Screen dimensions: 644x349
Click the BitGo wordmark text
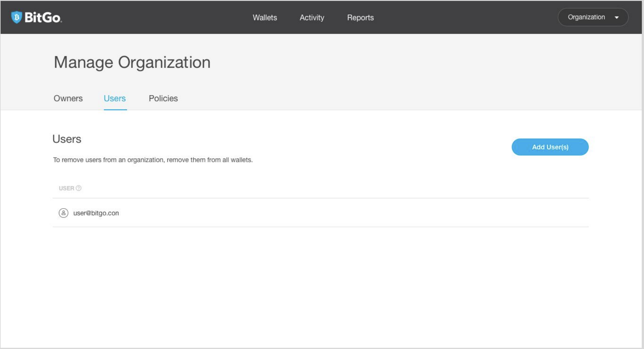[43, 17]
